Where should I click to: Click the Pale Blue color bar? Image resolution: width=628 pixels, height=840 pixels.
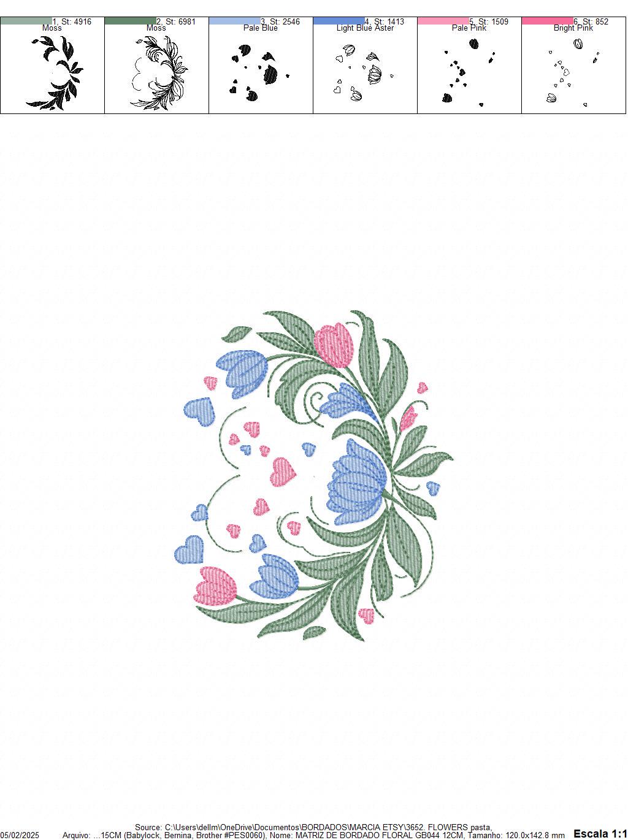[233, 20]
